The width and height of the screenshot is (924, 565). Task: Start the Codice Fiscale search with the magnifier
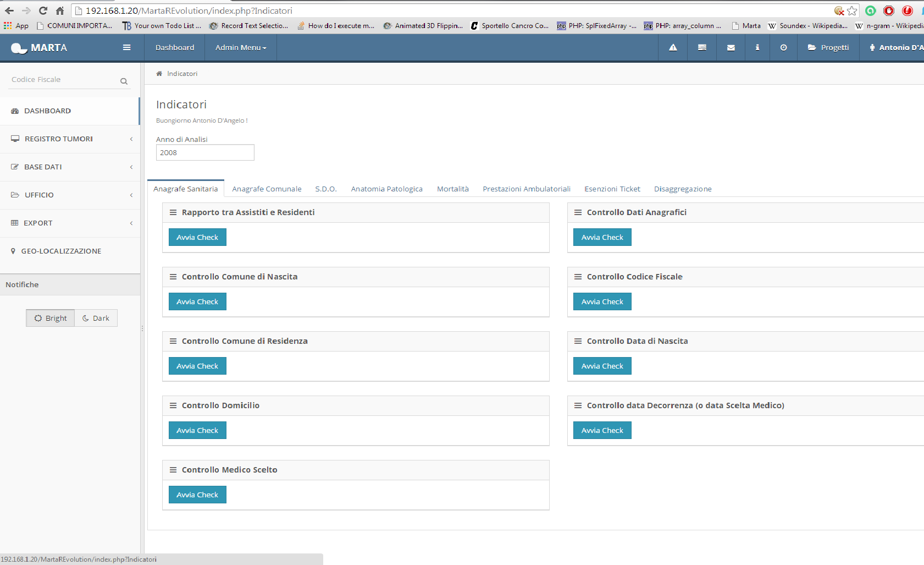click(124, 80)
